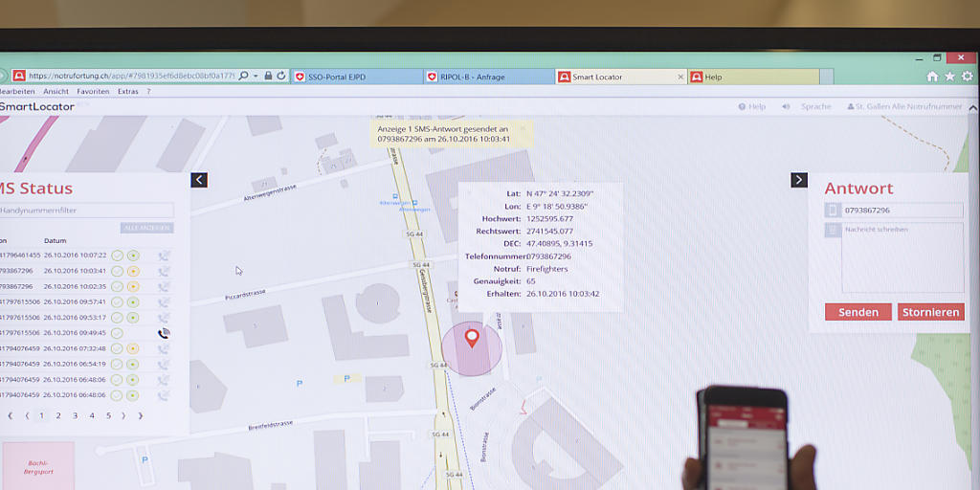Open a new browser tab
This screenshot has width=980, height=490.
tap(827, 77)
